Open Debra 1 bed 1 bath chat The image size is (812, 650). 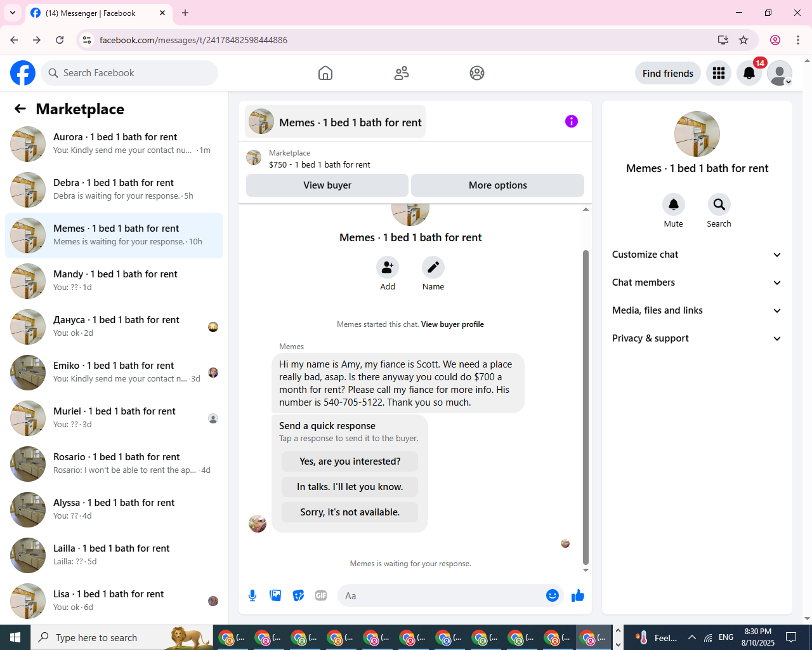(x=114, y=190)
